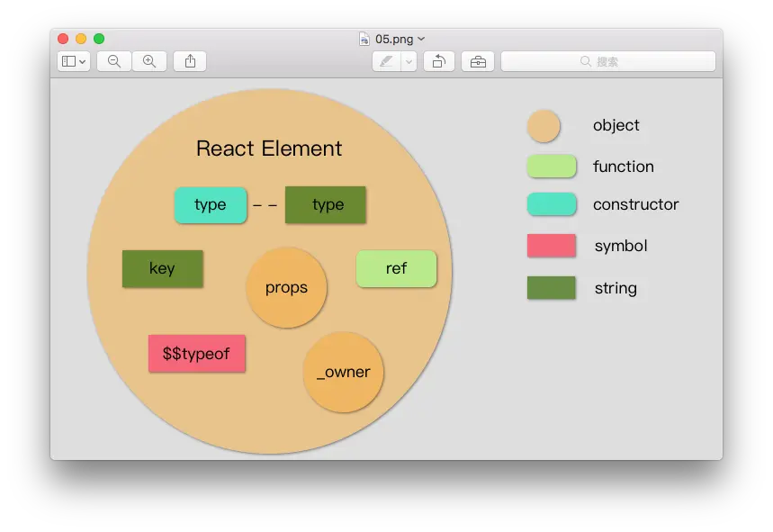The height and width of the screenshot is (532, 773).
Task: Click the dark green string legend swatch
Action: point(552,287)
